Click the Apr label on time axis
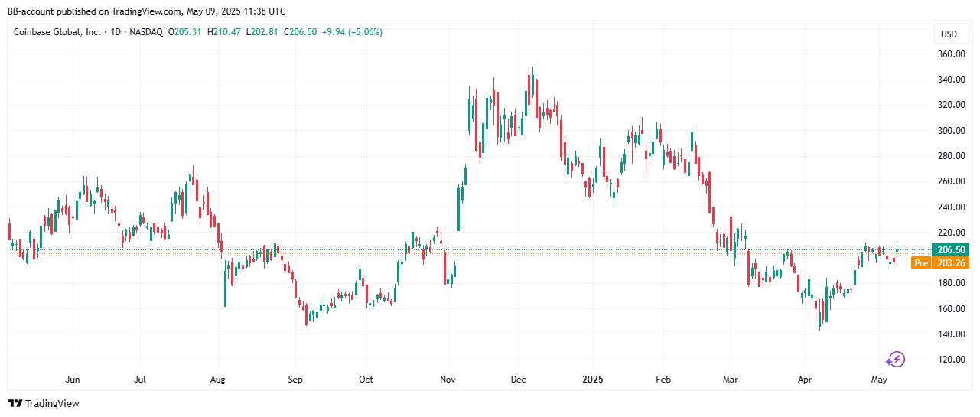Image resolution: width=980 pixels, height=417 pixels. (804, 380)
